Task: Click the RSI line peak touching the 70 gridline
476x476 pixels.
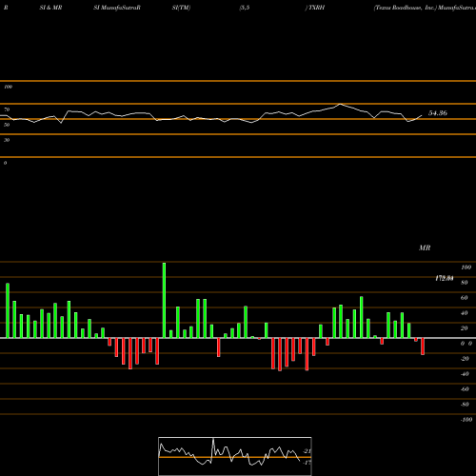Action: click(x=340, y=104)
